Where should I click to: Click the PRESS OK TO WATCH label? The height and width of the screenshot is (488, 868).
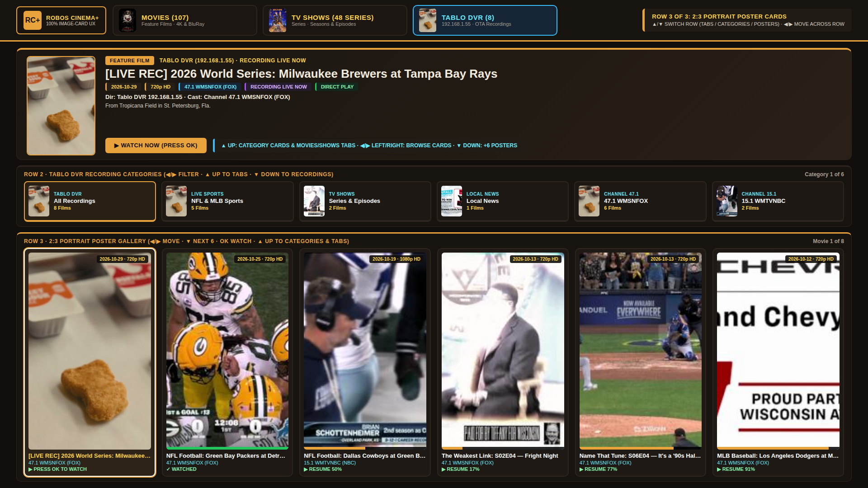click(x=58, y=469)
